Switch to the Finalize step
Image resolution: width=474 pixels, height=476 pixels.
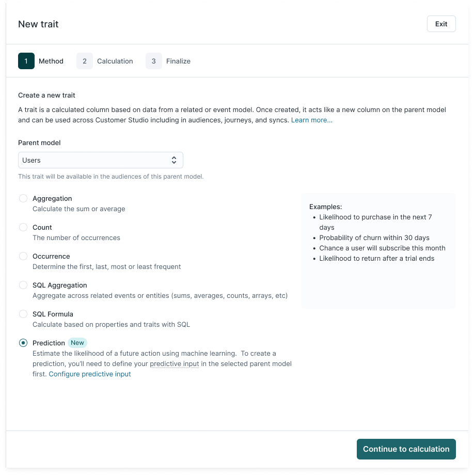178,61
